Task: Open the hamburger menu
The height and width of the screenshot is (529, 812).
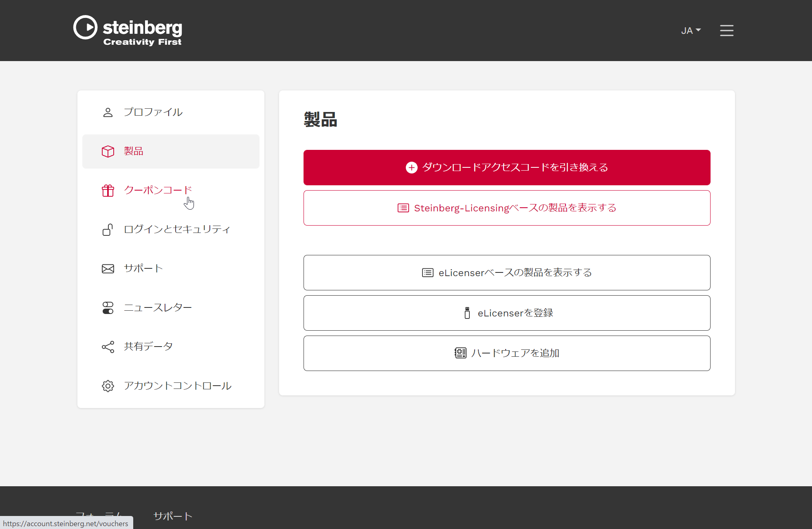Action: coord(726,31)
